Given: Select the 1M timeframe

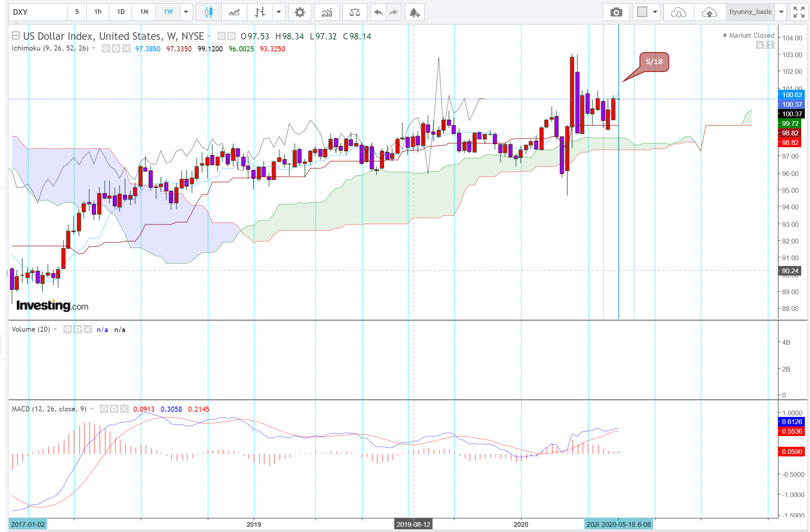Looking at the screenshot, I should coord(144,12).
